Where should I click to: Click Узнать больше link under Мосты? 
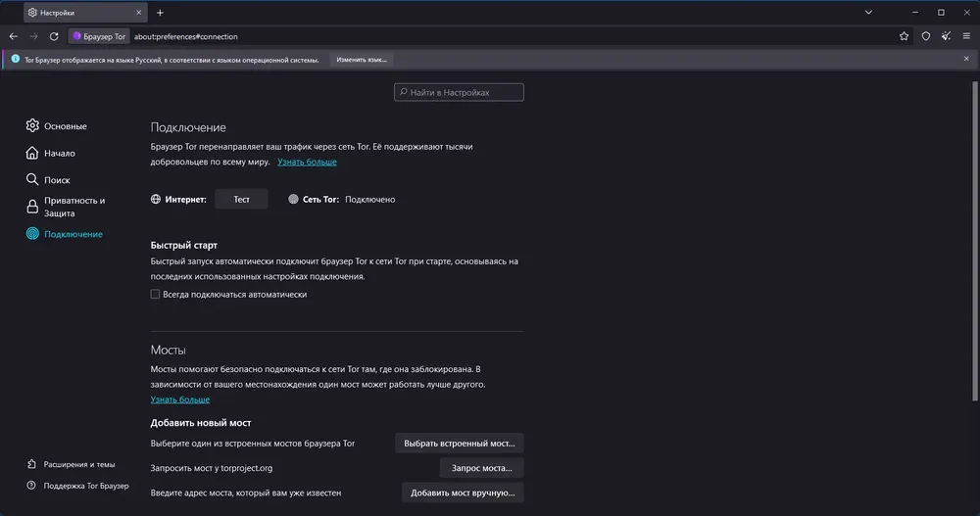(180, 399)
